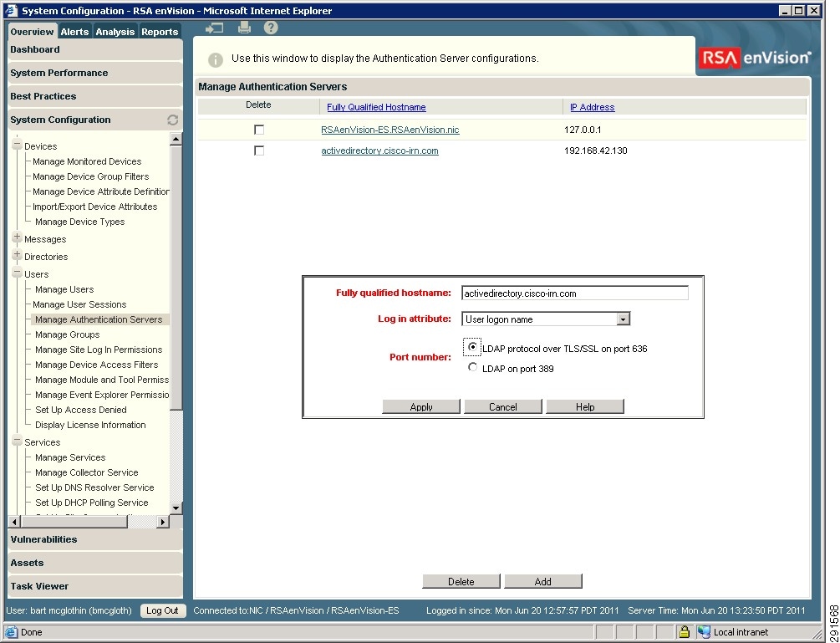Screen dimensions: 840x643
Task: Open Manage Services
Action: 70,457
